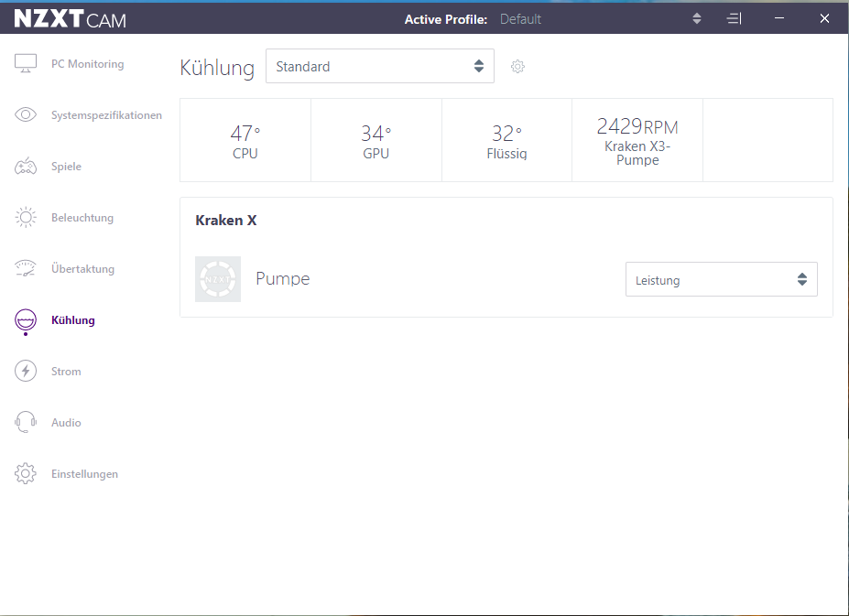Click the Beleuchtung sun icon
This screenshot has height=616, width=849.
[x=26, y=218]
